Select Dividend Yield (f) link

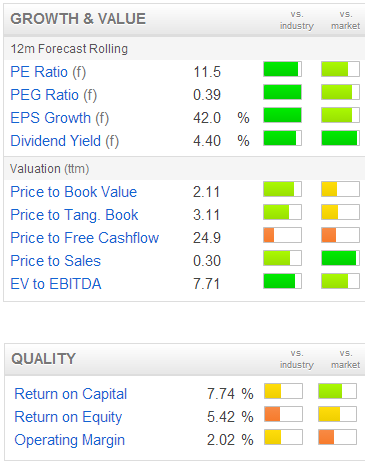65,141
